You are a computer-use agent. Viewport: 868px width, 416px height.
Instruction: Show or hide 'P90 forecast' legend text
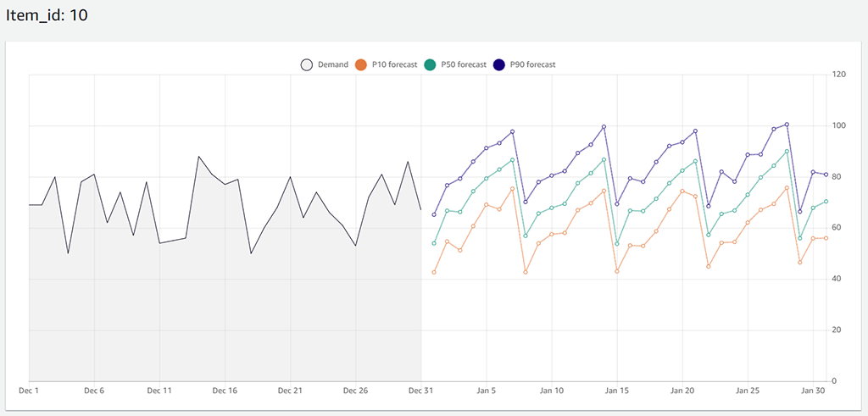click(532, 64)
